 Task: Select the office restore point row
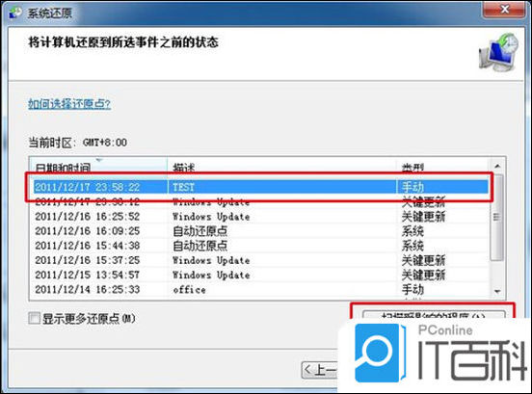pos(260,290)
